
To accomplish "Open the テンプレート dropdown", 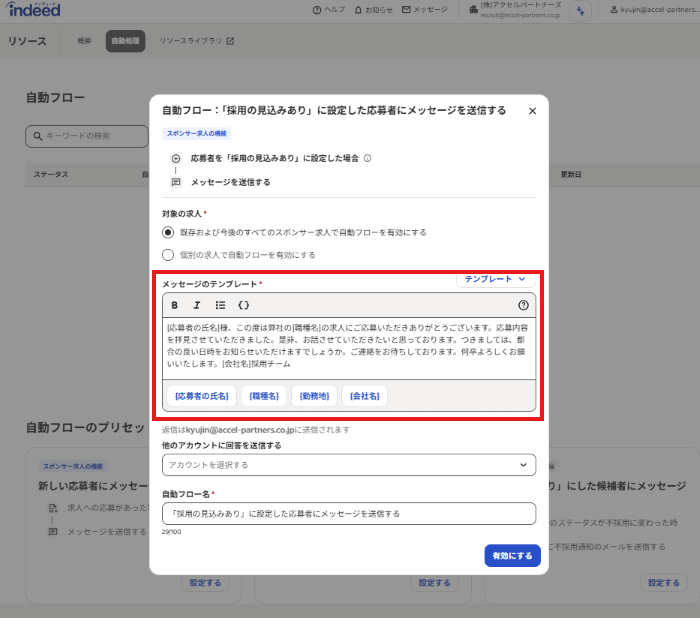I will point(496,280).
